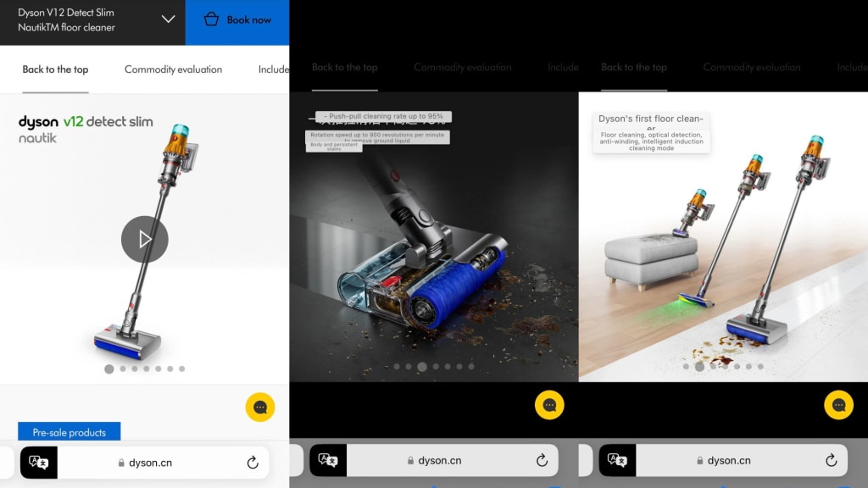Play the product video in the left screen
Viewport: 868px width, 488px height.
point(145,239)
